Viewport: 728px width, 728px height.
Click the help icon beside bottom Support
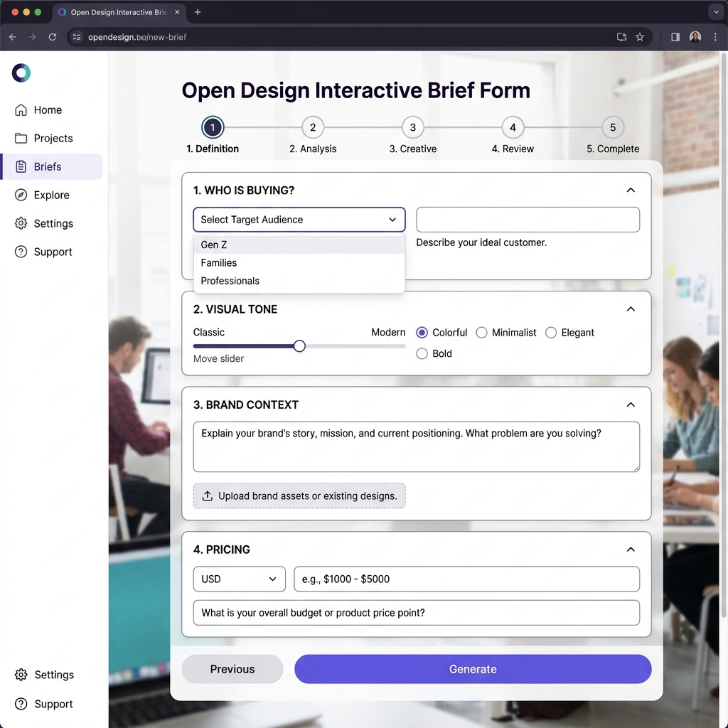(21, 704)
